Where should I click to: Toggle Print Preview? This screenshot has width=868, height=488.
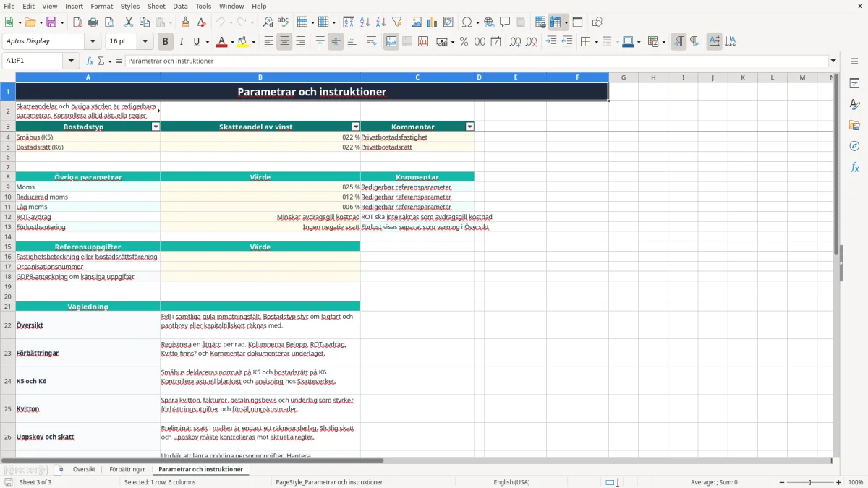tap(109, 22)
